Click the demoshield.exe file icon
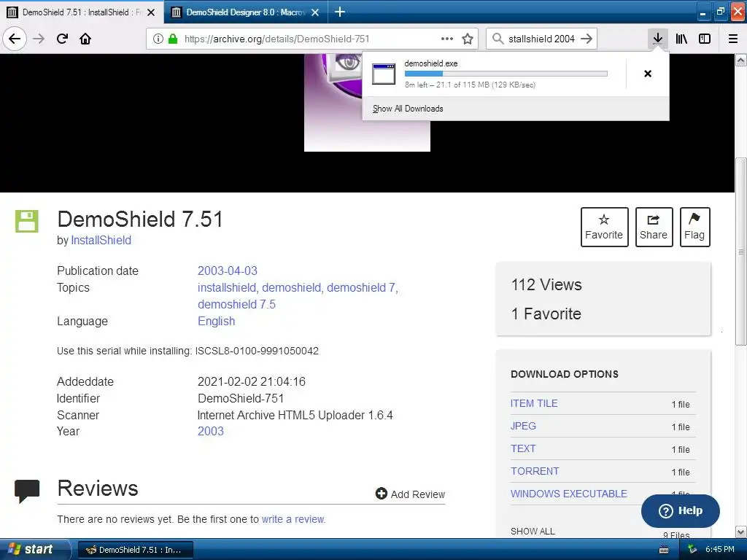The height and width of the screenshot is (560, 747). [x=384, y=74]
